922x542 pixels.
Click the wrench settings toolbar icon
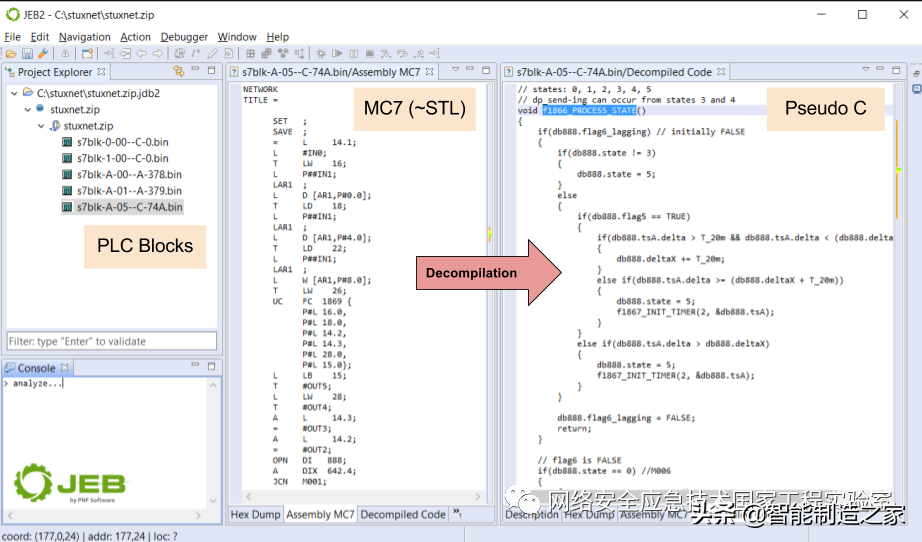43,53
